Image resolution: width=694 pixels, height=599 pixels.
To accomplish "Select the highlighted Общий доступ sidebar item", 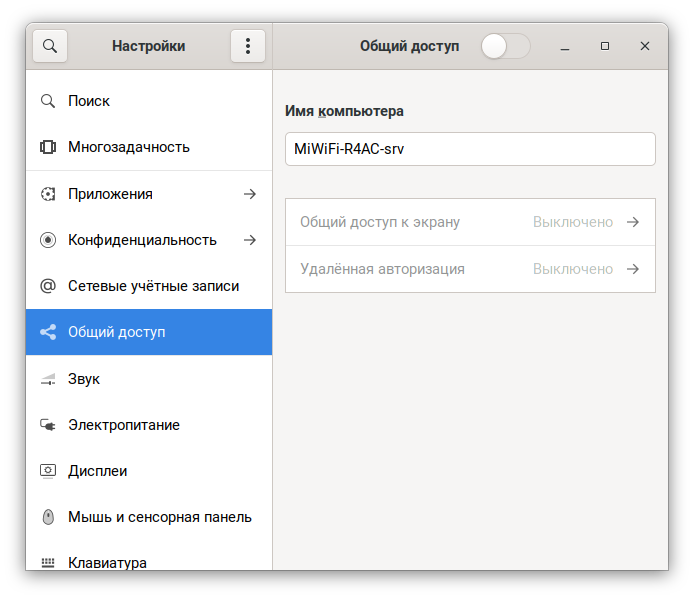I will 116,332.
